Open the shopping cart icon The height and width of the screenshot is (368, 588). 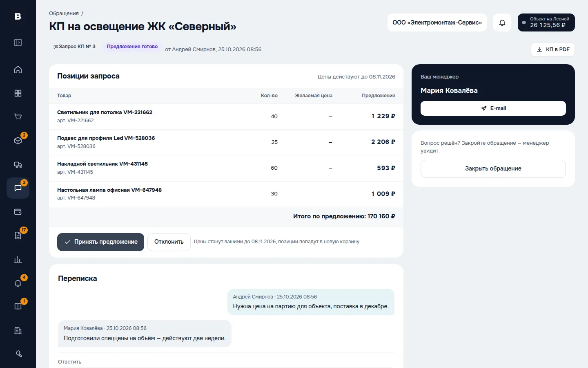18,117
